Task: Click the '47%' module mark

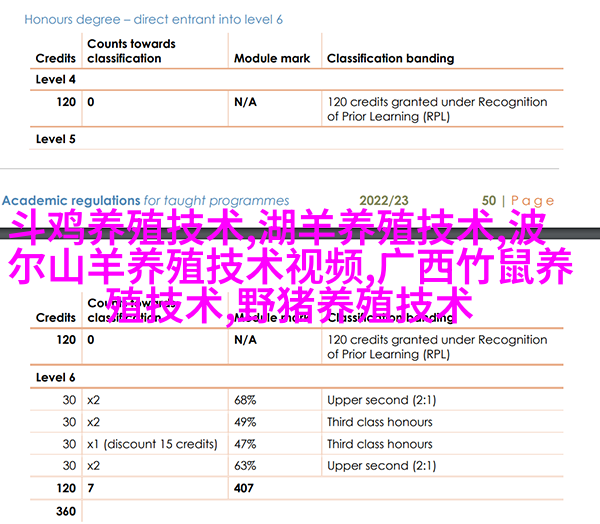Action: [x=245, y=444]
